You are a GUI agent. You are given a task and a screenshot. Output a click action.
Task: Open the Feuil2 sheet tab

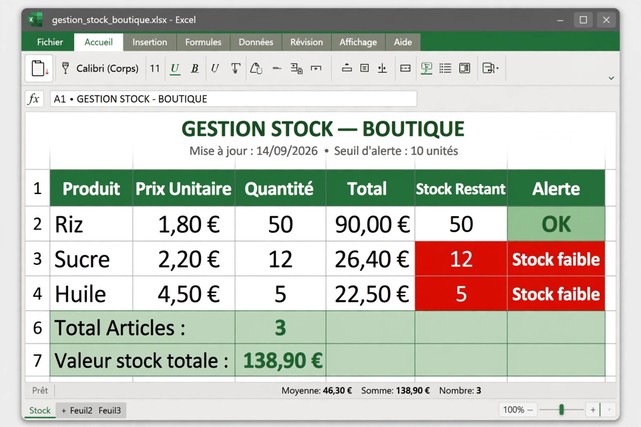[x=81, y=410]
